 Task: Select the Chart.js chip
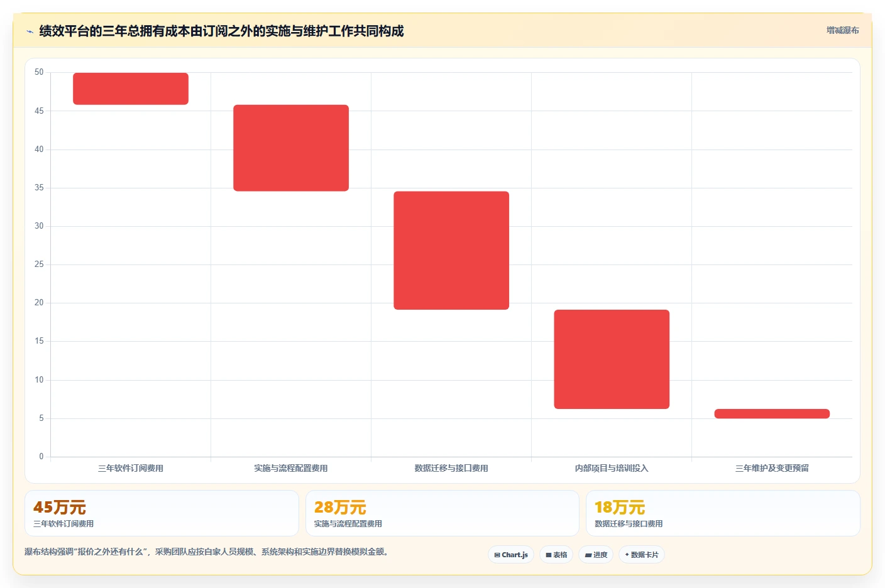pos(511,555)
